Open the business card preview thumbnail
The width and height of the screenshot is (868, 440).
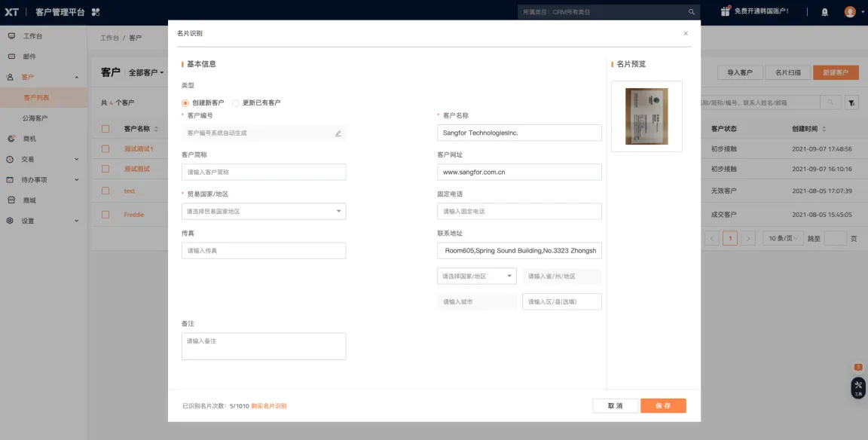(646, 116)
